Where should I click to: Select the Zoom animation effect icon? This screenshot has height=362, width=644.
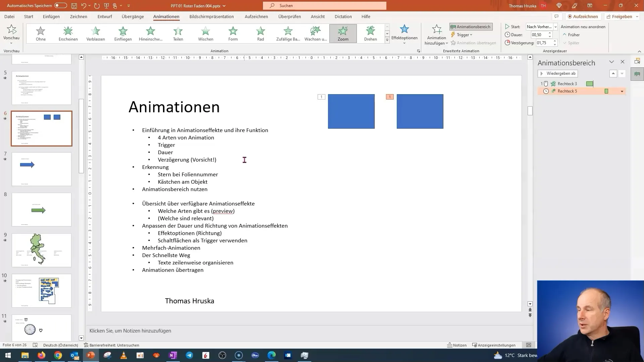343,33
